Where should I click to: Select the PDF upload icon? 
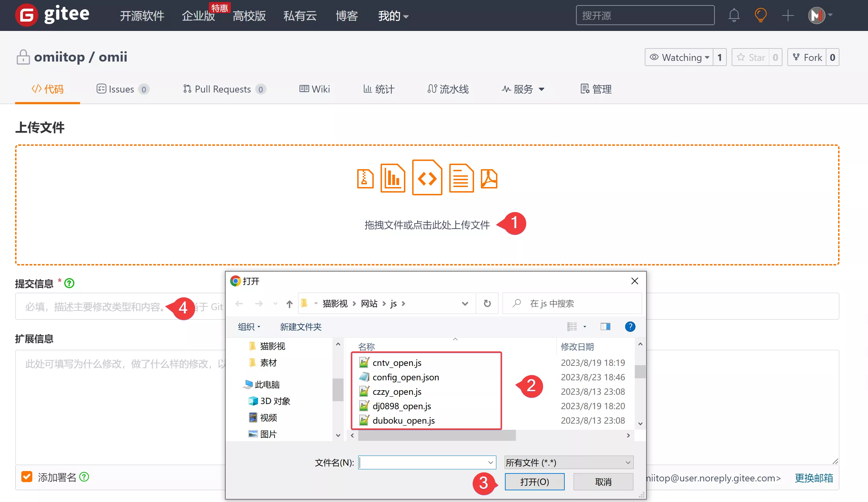click(x=490, y=178)
